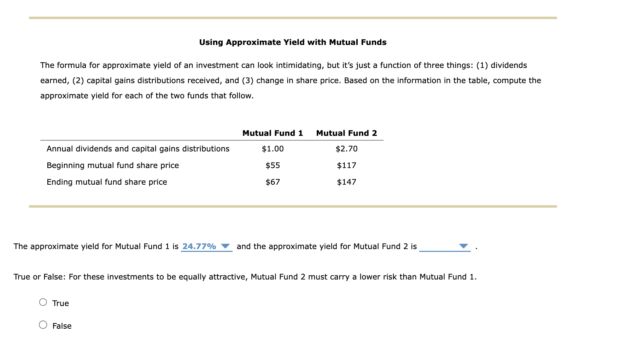Click the Beginning mutual fund share price label
The height and width of the screenshot is (346, 644).
click(x=113, y=165)
